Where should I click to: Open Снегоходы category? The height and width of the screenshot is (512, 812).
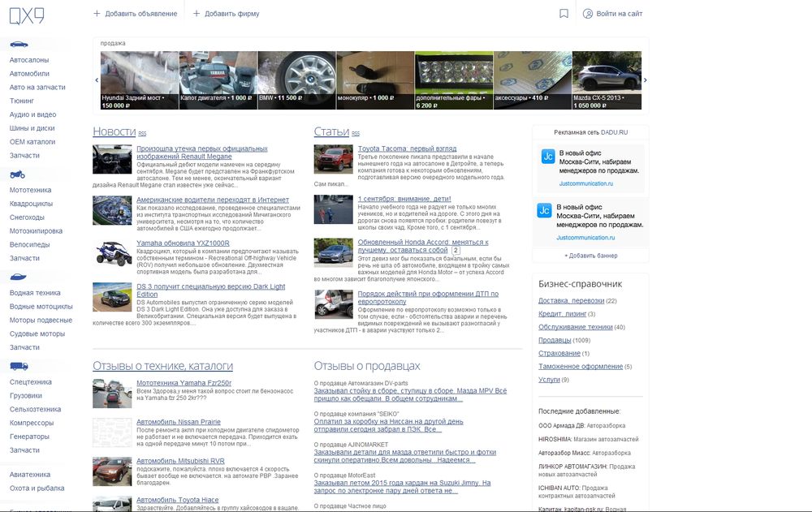point(27,217)
